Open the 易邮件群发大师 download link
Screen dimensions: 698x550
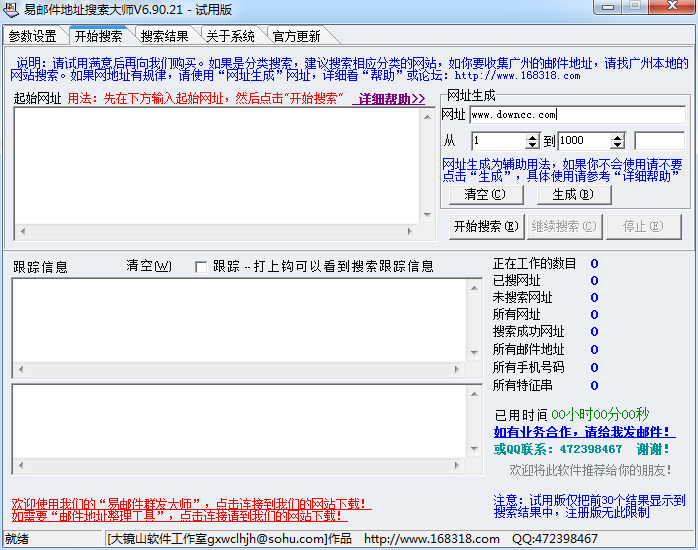191,504
